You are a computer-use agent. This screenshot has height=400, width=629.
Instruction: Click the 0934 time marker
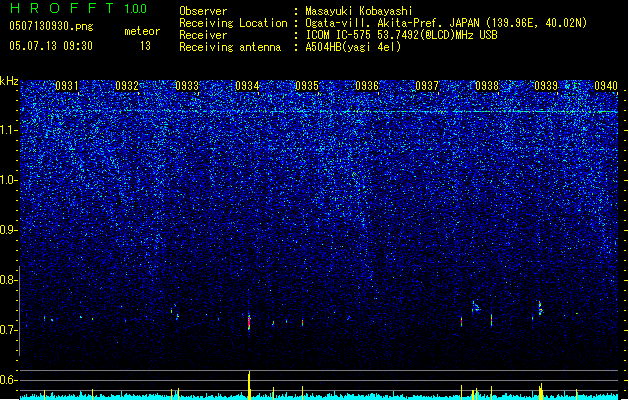247,86
